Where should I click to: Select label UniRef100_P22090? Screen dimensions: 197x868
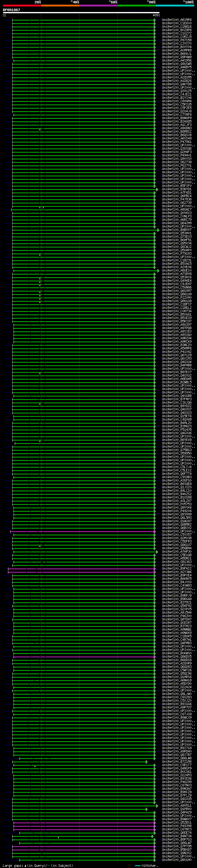click(x=177, y=297)
